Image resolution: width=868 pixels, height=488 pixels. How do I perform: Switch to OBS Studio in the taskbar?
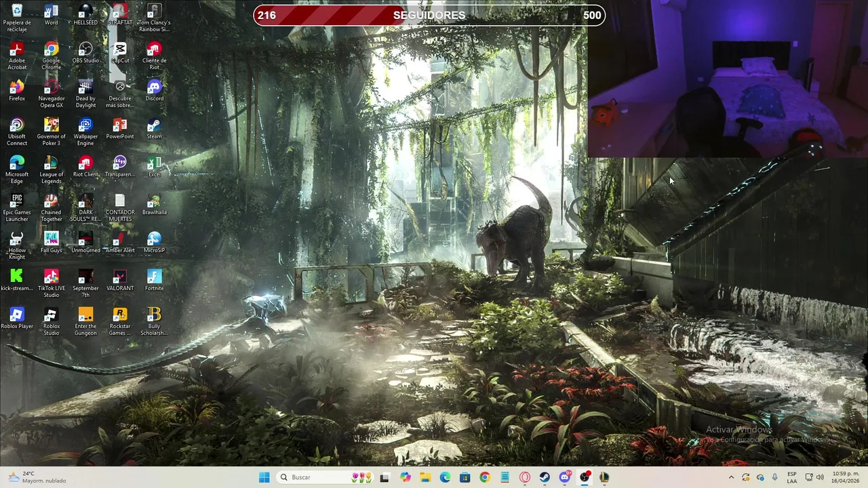585,477
